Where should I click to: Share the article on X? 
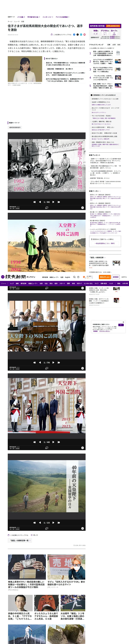coord(78,34)
